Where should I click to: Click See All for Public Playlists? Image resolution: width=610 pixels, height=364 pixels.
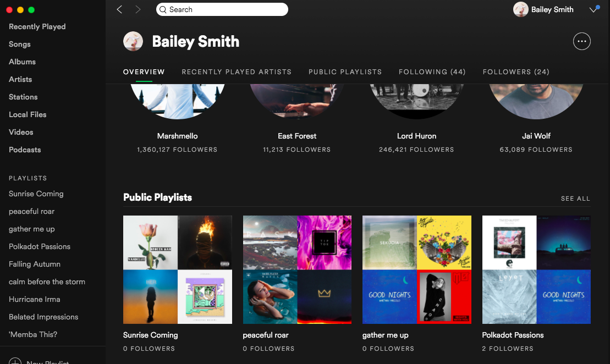[575, 198]
